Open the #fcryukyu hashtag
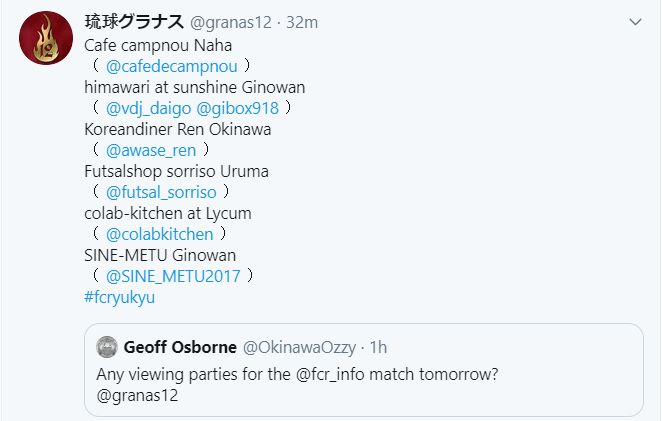Viewport: 662px width, 421px height. (x=120, y=297)
